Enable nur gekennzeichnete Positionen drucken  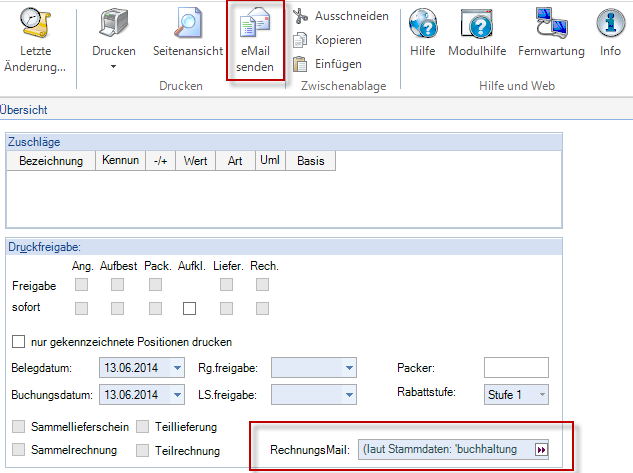[x=18, y=342]
